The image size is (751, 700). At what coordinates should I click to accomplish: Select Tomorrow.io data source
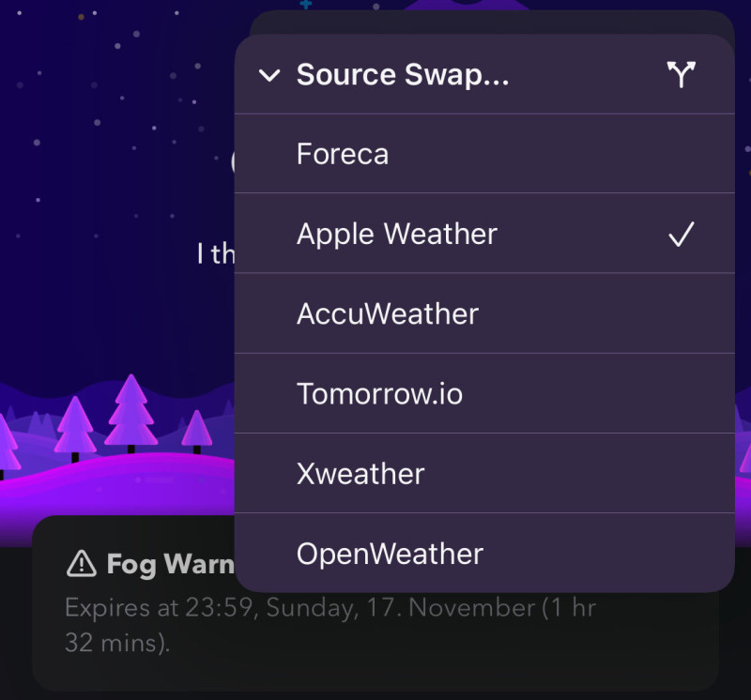[x=484, y=393]
